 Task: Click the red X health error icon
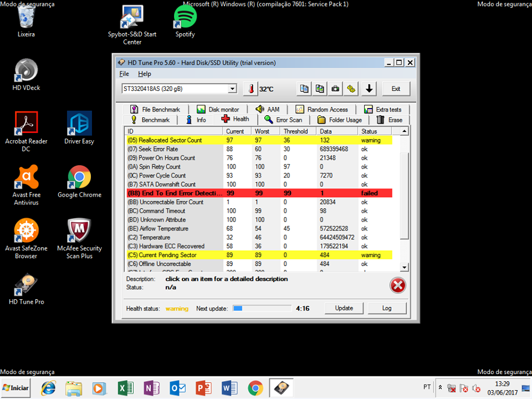click(398, 285)
